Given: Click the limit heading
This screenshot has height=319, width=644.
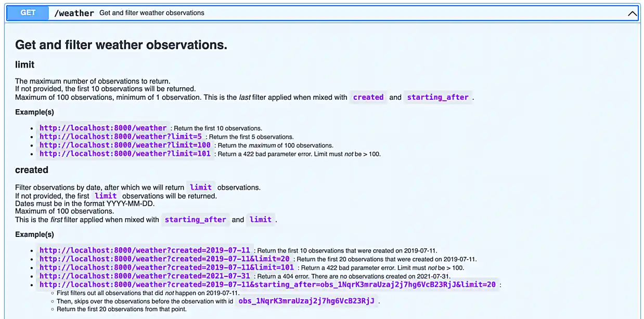Looking at the screenshot, I should (25, 65).
